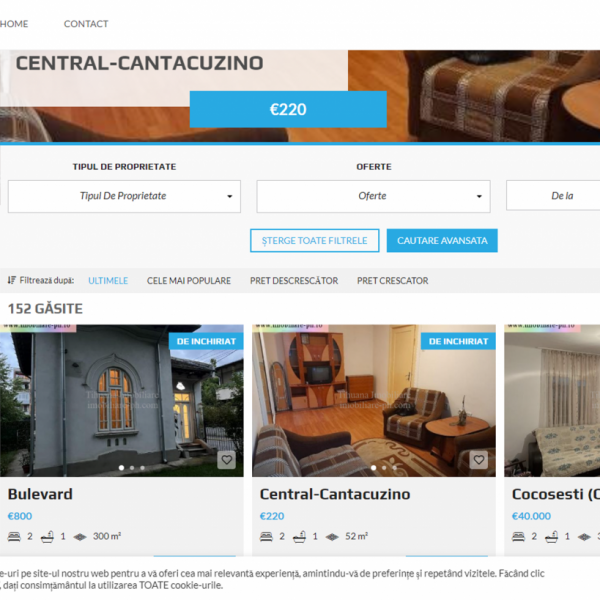The image size is (600, 600).
Task: Select first carousel dot on Central-Cantacuzino image
Action: point(373,468)
